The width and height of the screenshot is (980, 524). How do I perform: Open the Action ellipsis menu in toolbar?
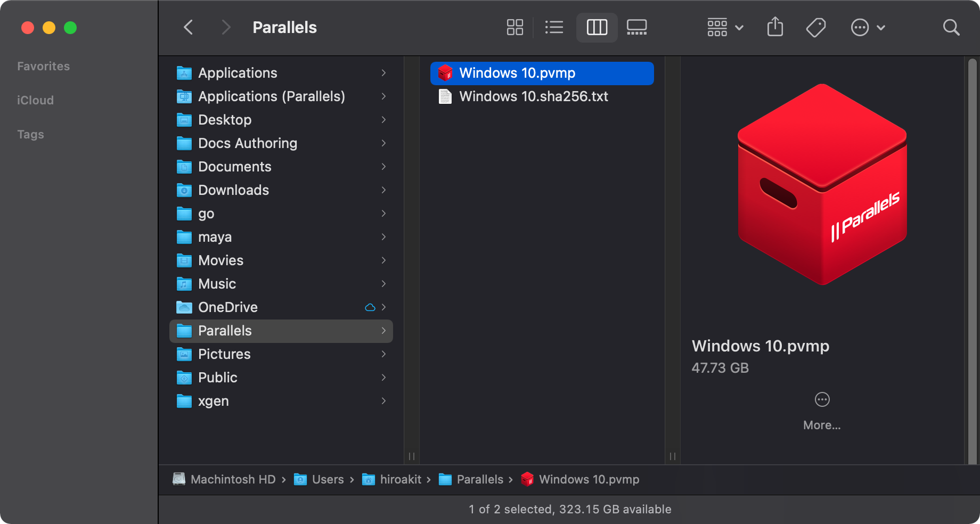click(868, 27)
